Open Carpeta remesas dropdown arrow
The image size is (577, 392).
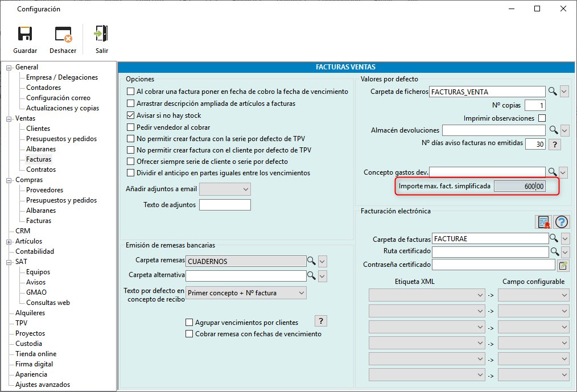point(322,262)
